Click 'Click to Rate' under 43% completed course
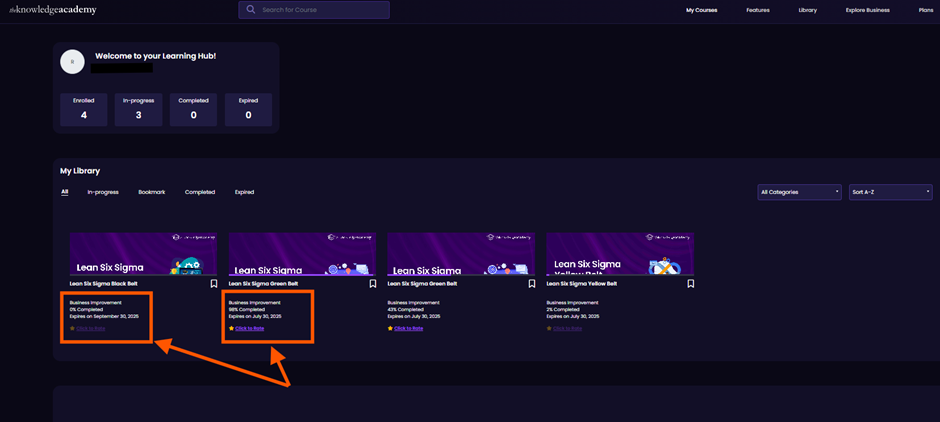The image size is (940, 422). click(x=409, y=328)
